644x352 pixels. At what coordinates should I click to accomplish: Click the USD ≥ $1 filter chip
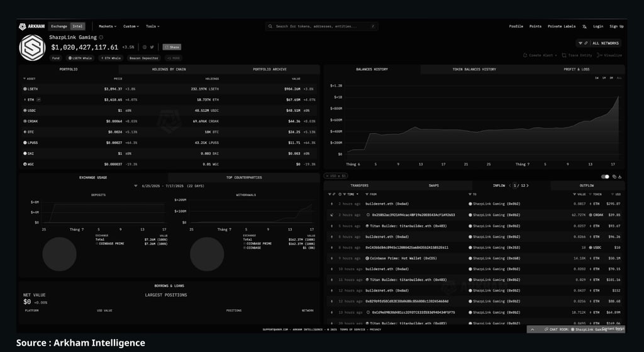[336, 176]
